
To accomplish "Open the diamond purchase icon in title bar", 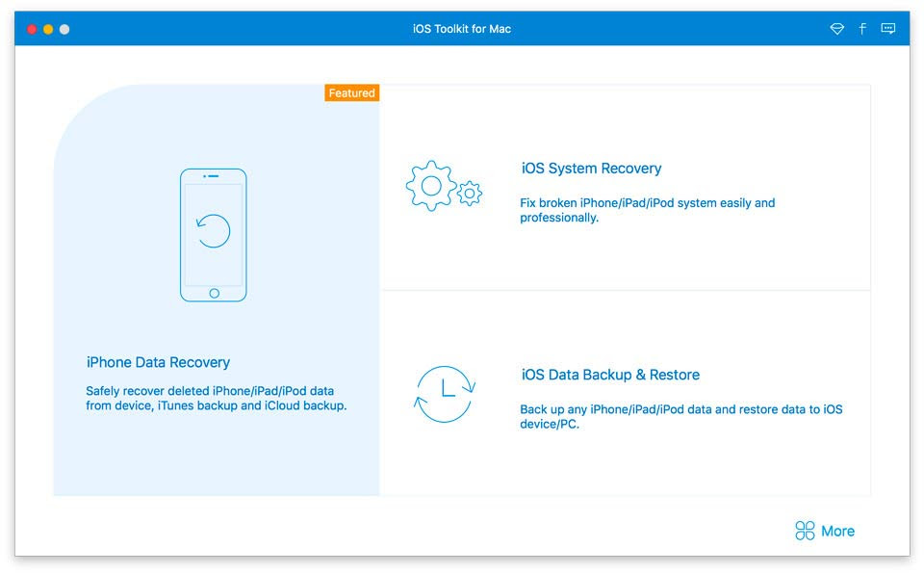I will pyautogui.click(x=836, y=29).
